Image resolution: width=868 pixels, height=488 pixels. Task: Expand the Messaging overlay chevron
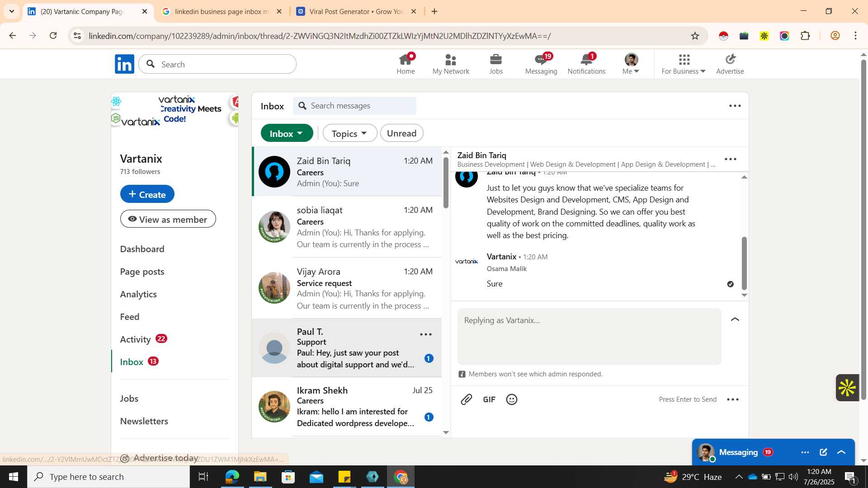pos(841,452)
